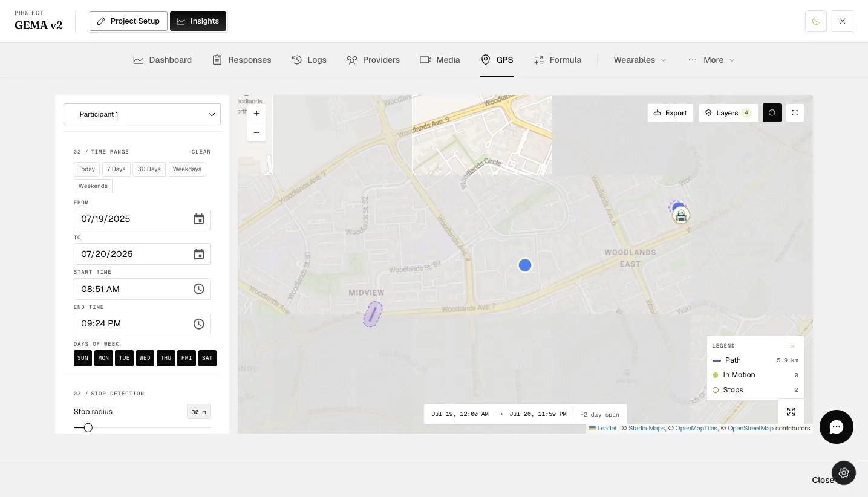Click the map info icon button
Image resolution: width=868 pixels, height=497 pixels.
[x=772, y=113]
